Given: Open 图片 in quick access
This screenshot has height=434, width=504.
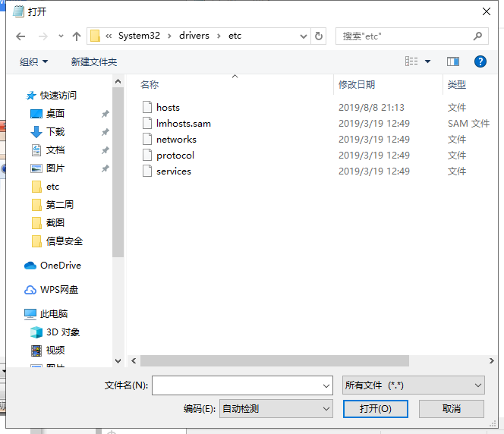Looking at the screenshot, I should tap(55, 168).
